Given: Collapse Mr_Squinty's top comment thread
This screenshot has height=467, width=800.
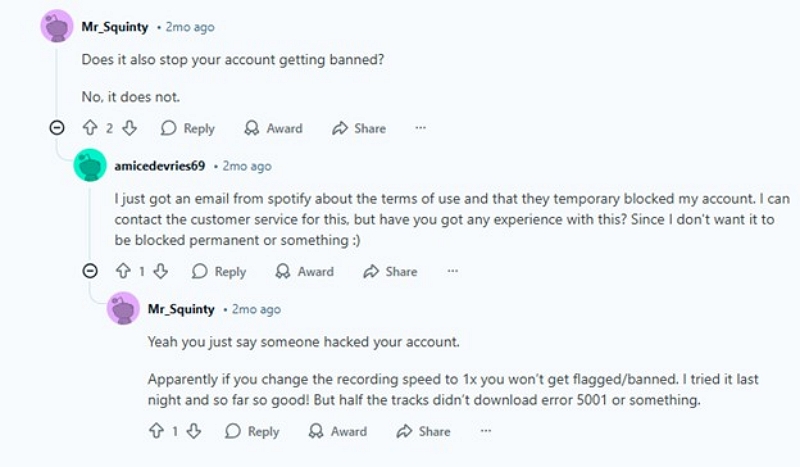Looking at the screenshot, I should point(57,128).
